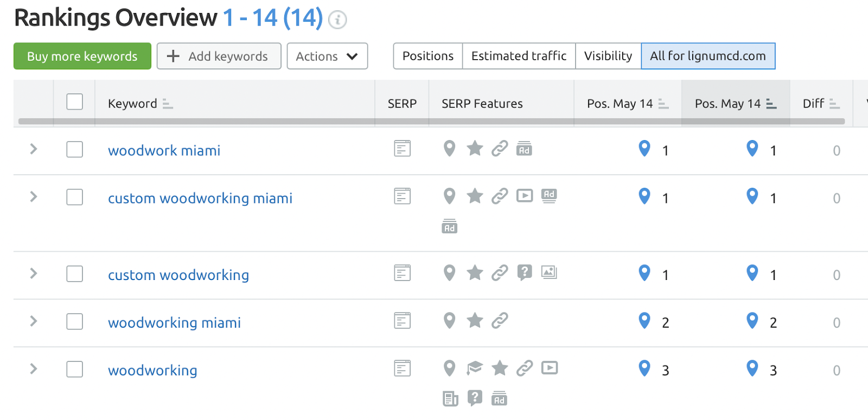Expand the woodwork miami row
The image size is (868, 420).
point(34,149)
